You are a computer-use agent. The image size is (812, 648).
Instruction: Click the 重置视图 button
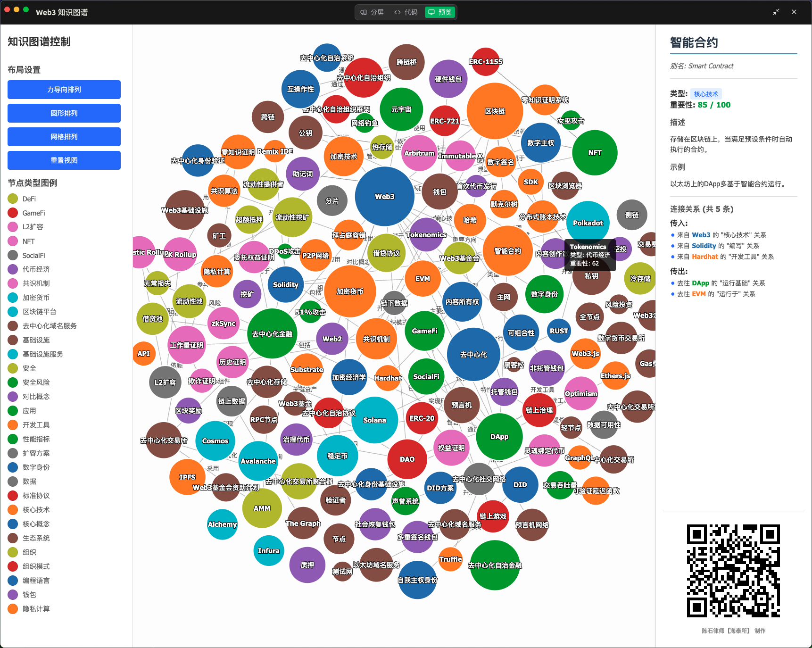pyautogui.click(x=64, y=160)
